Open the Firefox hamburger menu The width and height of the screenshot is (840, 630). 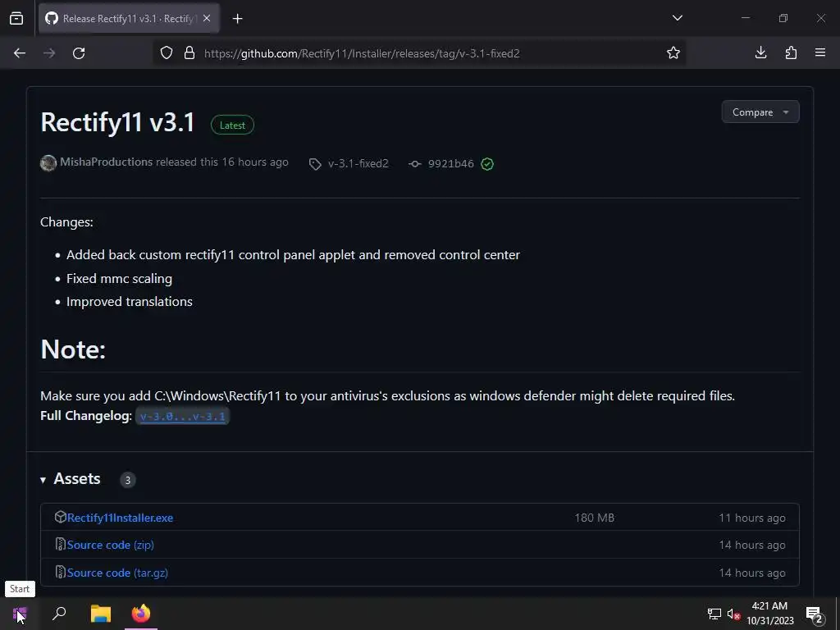820,52
